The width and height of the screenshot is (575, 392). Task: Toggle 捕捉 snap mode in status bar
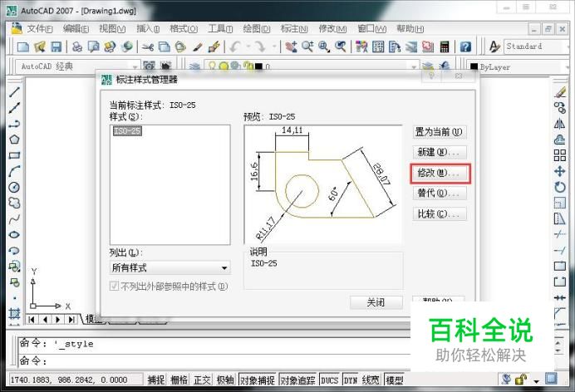156,380
